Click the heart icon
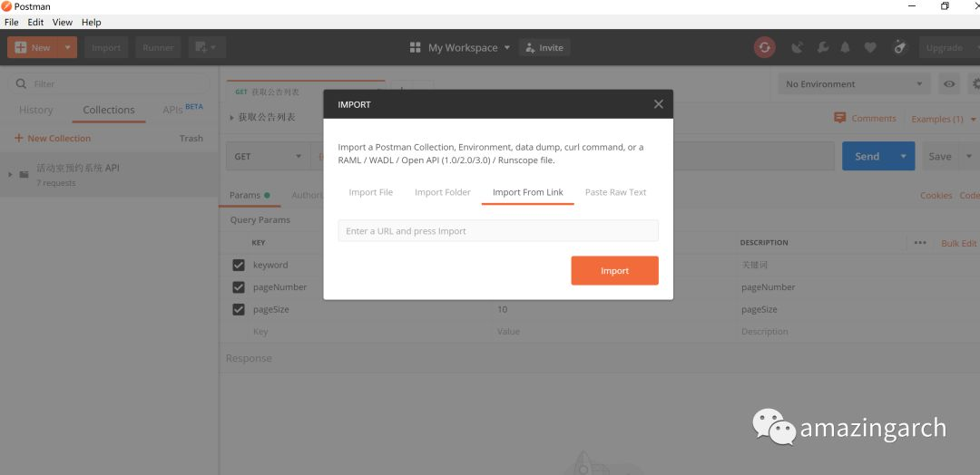Screen dimensions: 980x475 click(870, 47)
